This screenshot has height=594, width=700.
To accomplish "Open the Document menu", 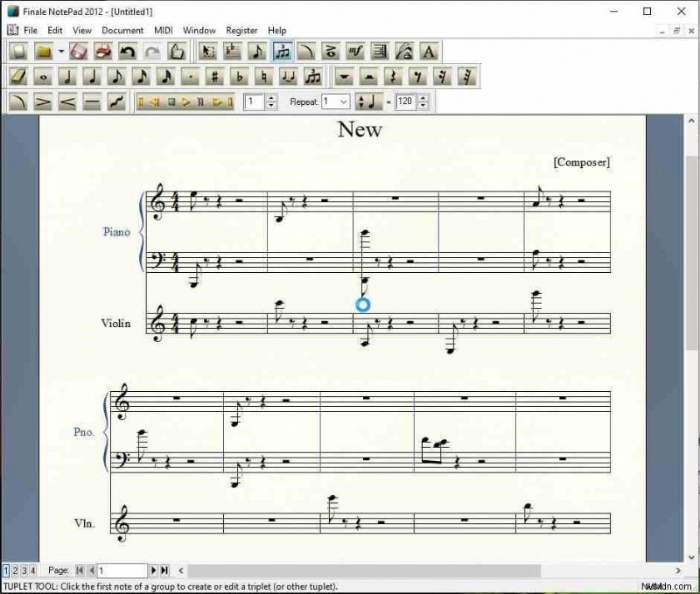I will pos(122,31).
